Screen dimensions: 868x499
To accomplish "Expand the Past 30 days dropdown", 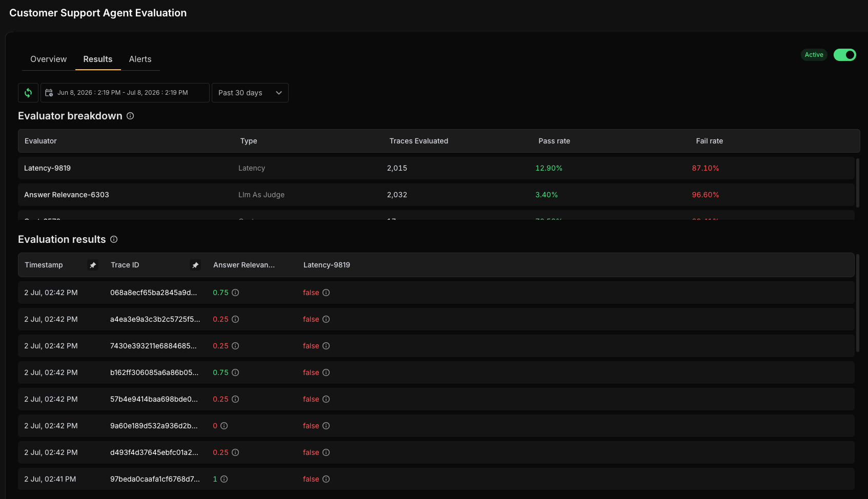I will pyautogui.click(x=250, y=93).
